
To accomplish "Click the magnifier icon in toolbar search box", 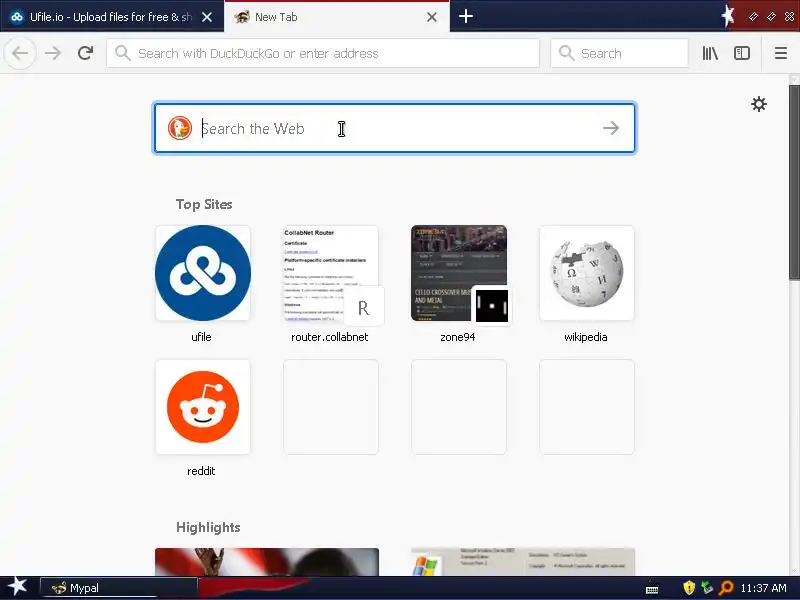I will point(566,53).
